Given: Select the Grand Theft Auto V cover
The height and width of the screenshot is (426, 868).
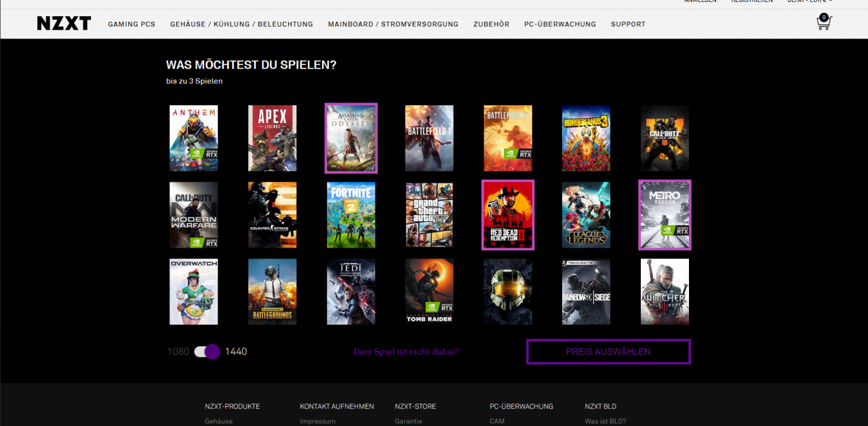Looking at the screenshot, I should click(x=429, y=215).
